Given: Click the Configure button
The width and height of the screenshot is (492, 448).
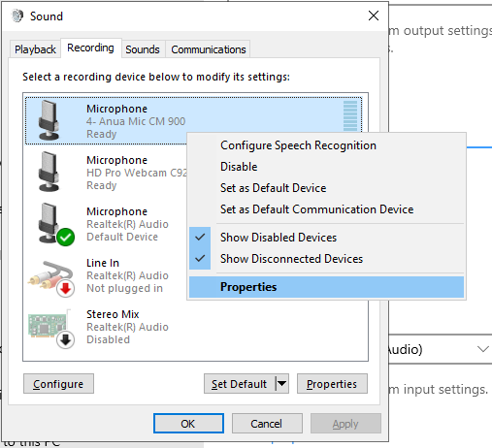Looking at the screenshot, I should tap(58, 384).
